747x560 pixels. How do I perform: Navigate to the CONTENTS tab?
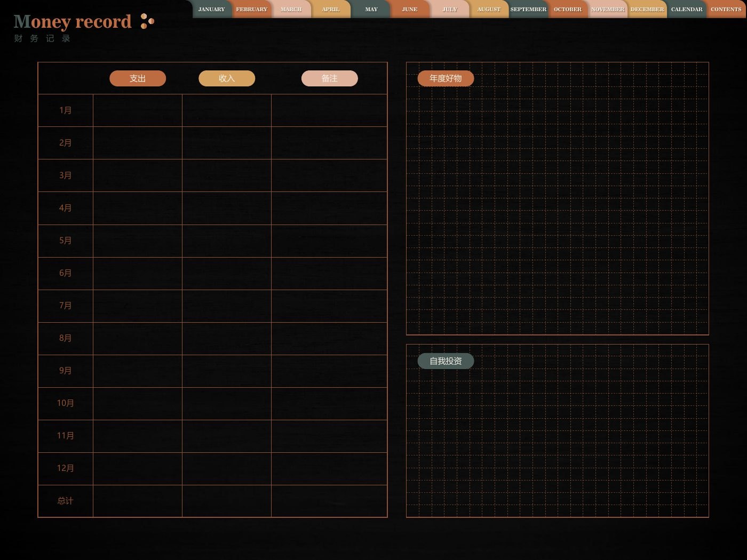[x=726, y=9]
